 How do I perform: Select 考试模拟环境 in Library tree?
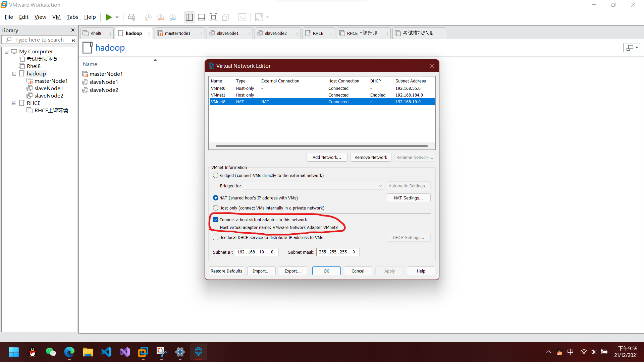[42, 59]
